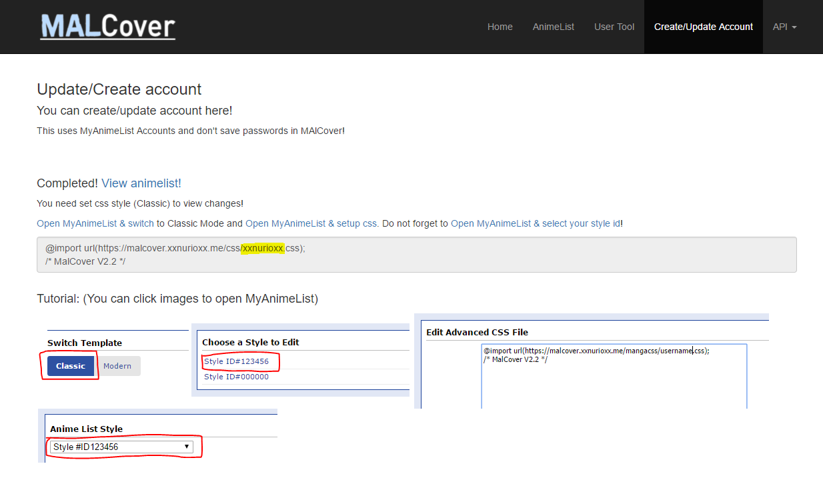Select Create/Update Account tab
This screenshot has width=823, height=504.
tap(703, 27)
